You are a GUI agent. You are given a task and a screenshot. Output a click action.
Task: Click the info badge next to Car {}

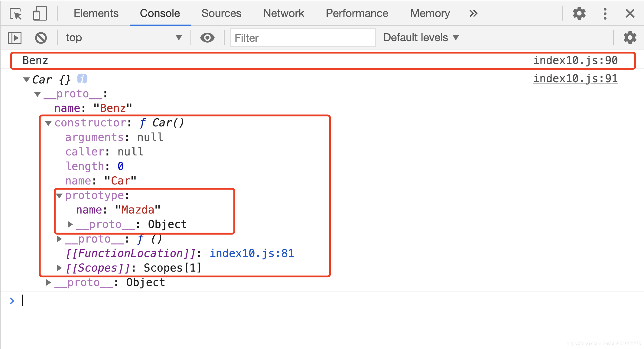82,79
